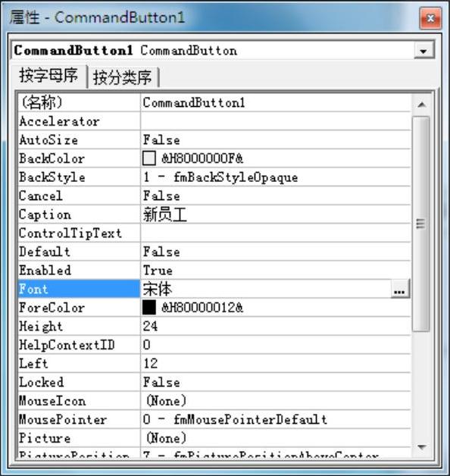Image resolution: width=450 pixels, height=476 pixels.
Task: Click the scrollbar down arrow
Action: pos(421,447)
